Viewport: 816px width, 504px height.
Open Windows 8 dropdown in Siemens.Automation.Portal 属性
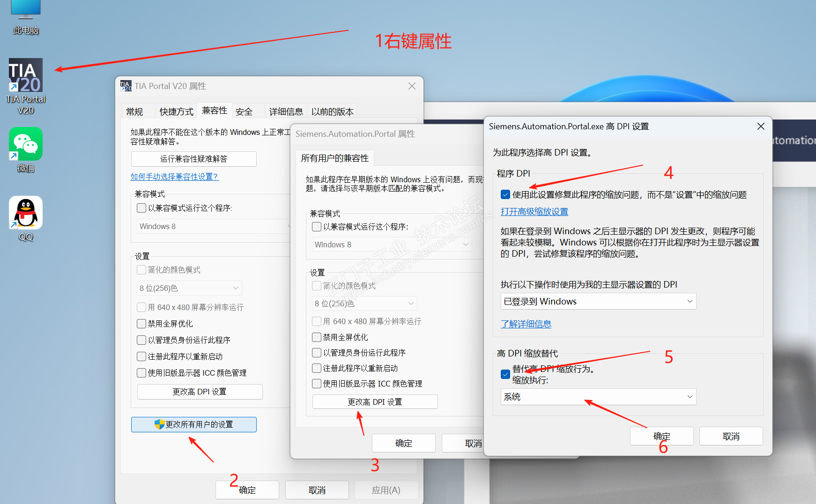(392, 245)
